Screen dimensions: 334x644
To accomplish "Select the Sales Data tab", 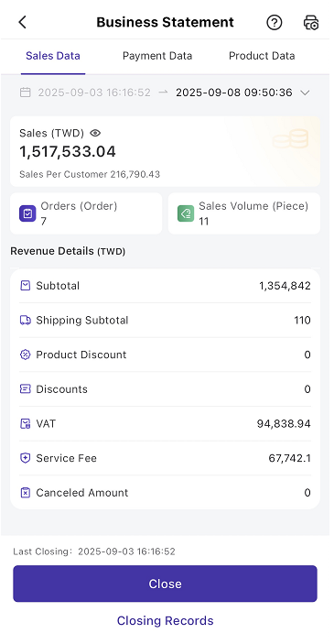I will point(53,56).
